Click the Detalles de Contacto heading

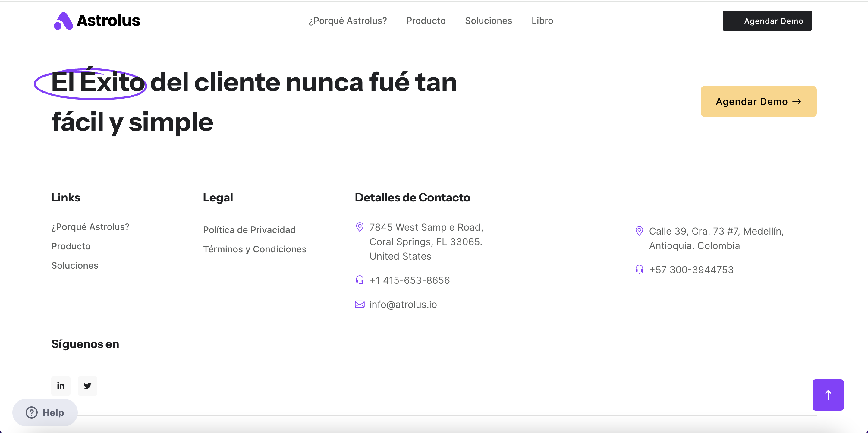[x=412, y=197]
